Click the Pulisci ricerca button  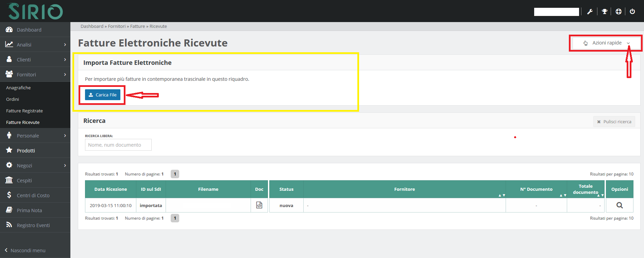click(614, 122)
